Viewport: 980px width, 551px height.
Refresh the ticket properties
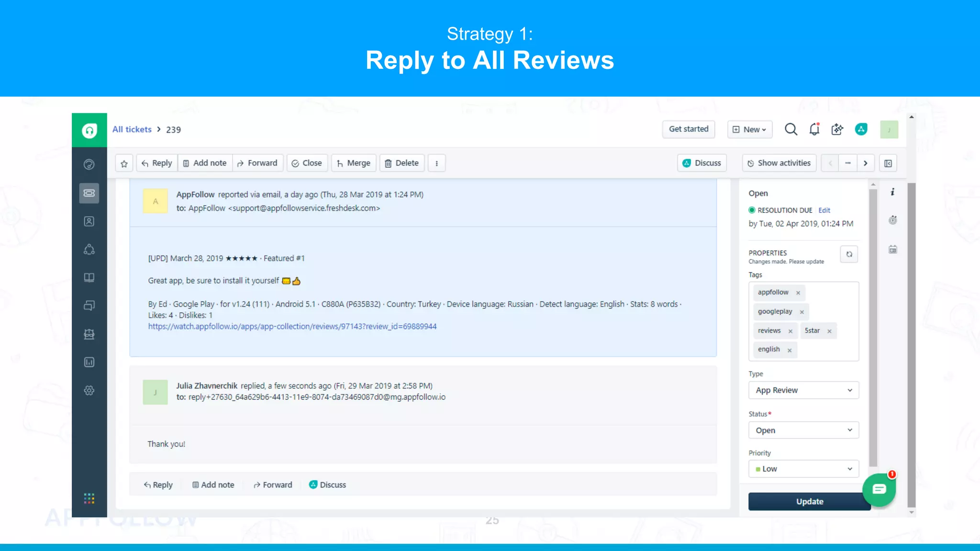pyautogui.click(x=849, y=254)
